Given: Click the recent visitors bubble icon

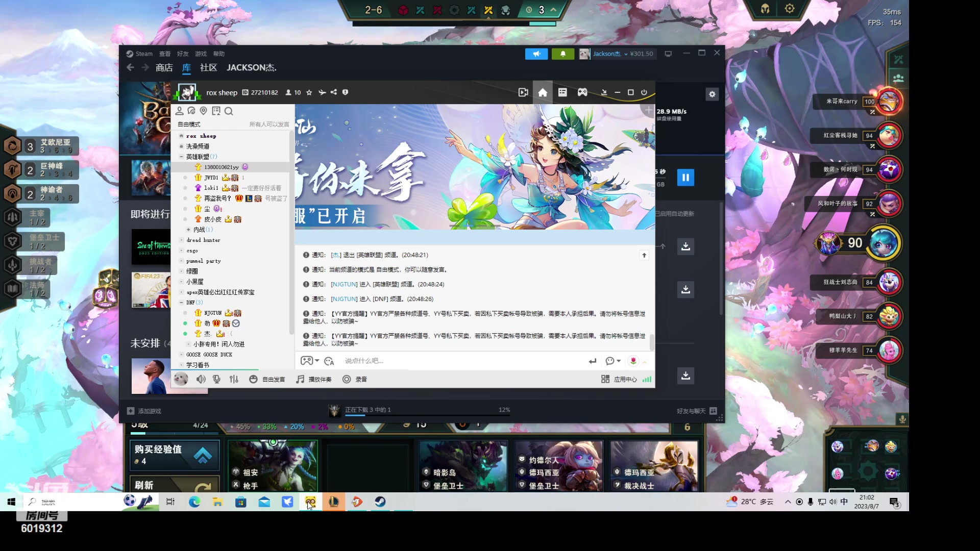Looking at the screenshot, I should [x=191, y=111].
